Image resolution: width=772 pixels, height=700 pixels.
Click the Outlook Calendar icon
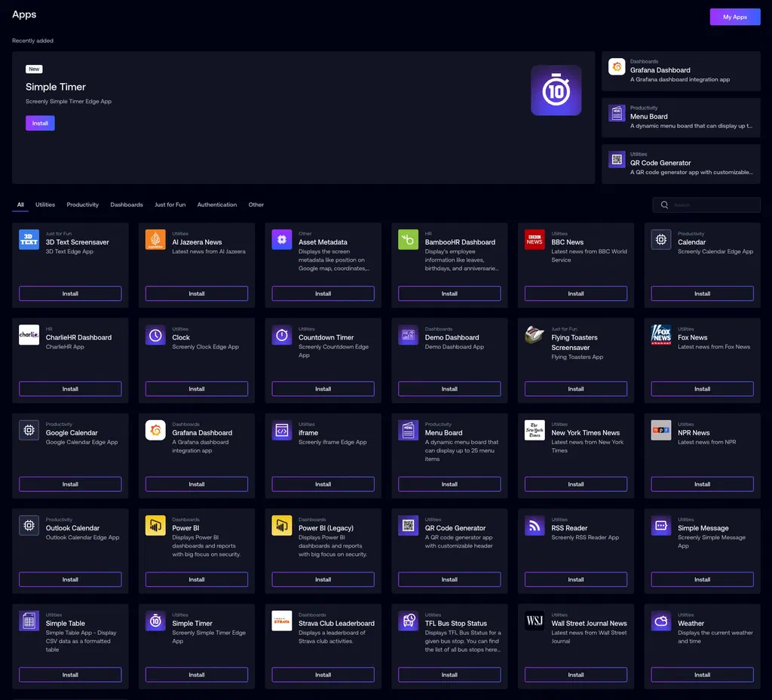pyautogui.click(x=29, y=526)
